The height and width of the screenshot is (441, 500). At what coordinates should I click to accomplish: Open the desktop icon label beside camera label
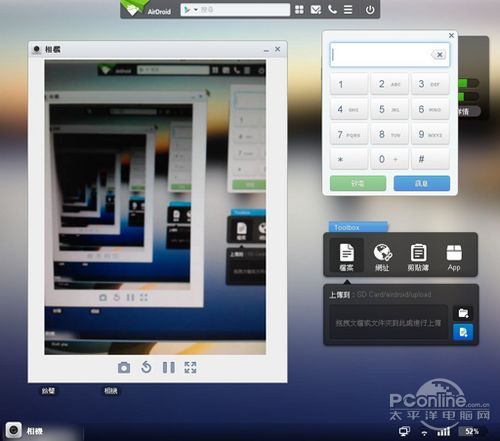(48, 391)
